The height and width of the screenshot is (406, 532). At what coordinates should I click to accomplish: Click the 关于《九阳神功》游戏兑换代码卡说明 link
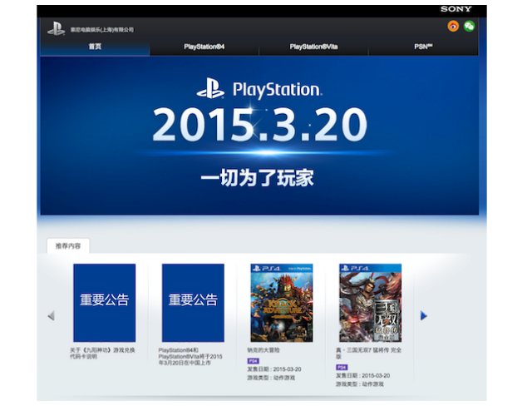[x=102, y=353]
